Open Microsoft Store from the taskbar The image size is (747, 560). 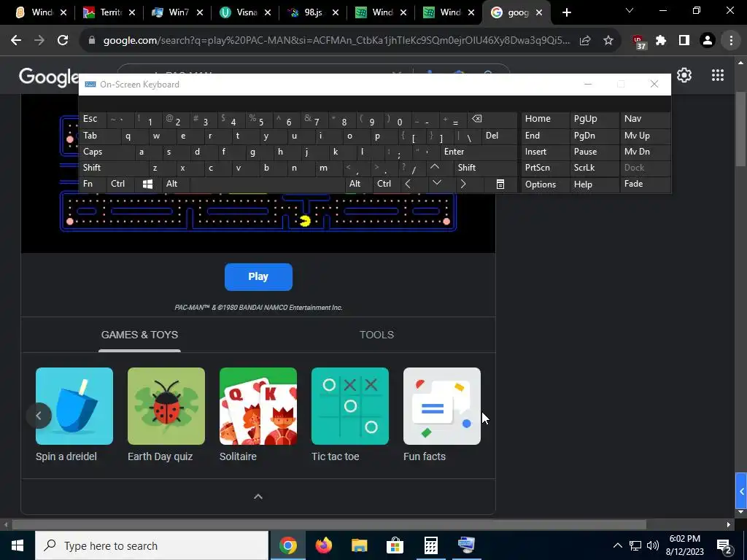395,545
